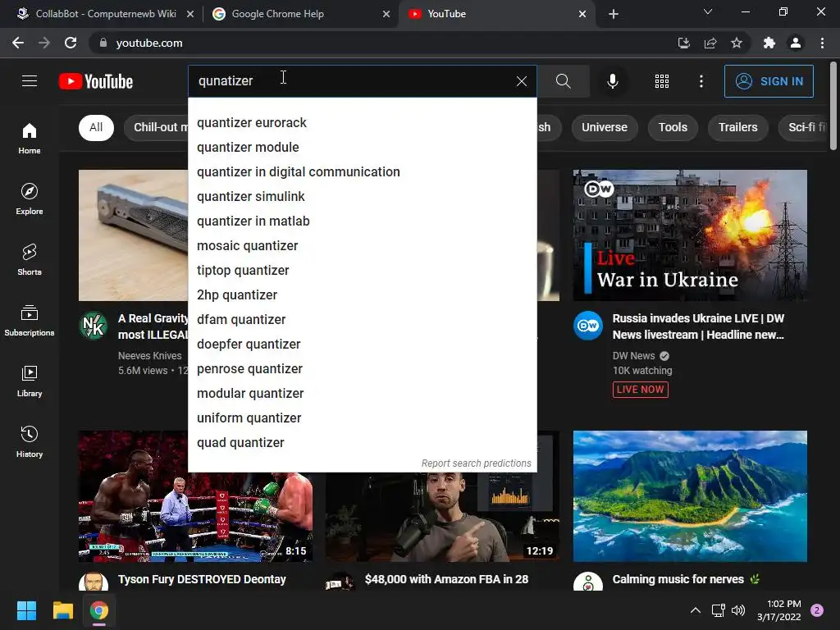The height and width of the screenshot is (630, 840).
Task: Open Explore in sidebar
Action: tap(30, 199)
